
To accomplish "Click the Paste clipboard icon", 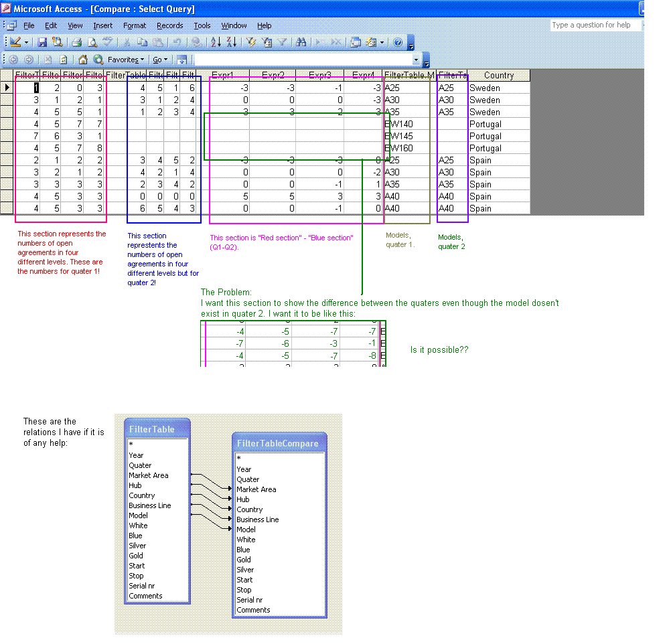I will pos(158,42).
